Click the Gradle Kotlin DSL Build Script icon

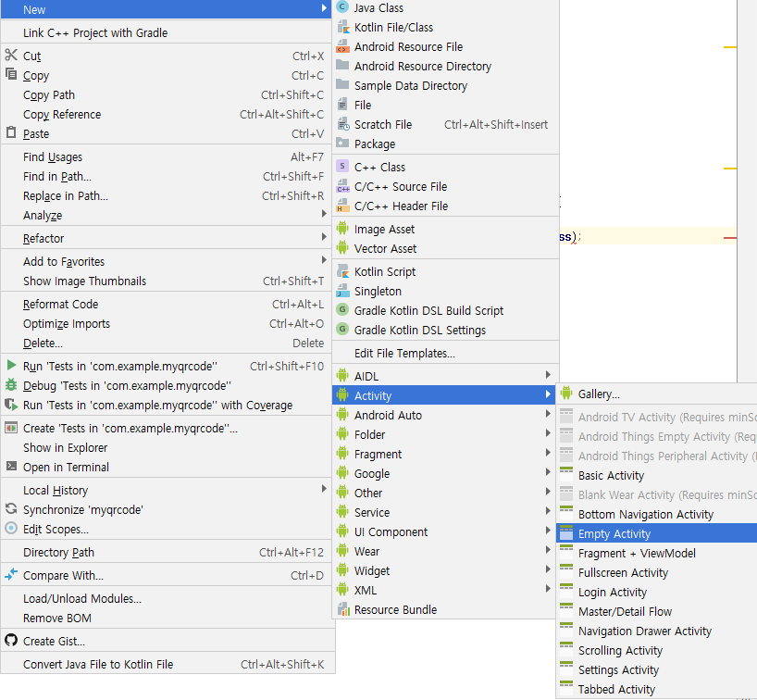(342, 309)
